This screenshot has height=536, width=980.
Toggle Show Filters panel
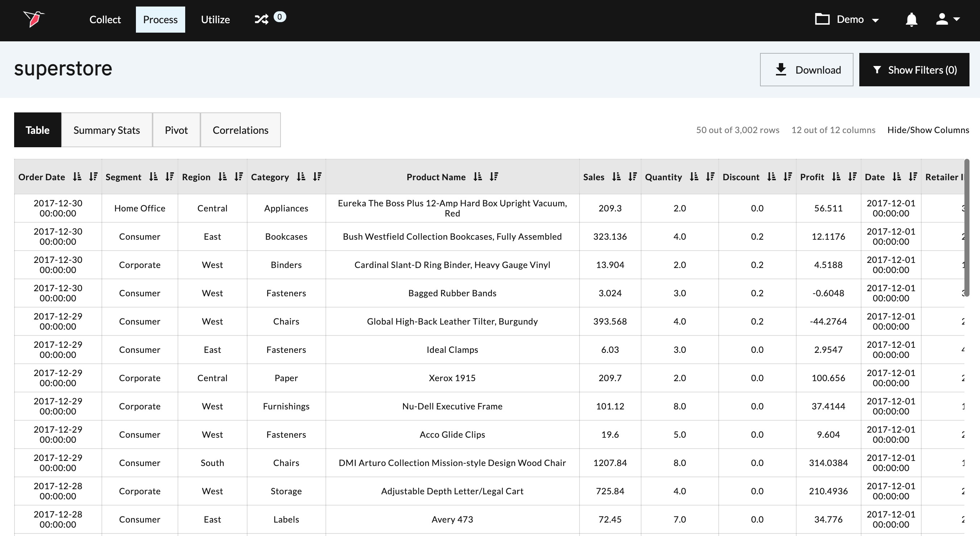pyautogui.click(x=914, y=70)
